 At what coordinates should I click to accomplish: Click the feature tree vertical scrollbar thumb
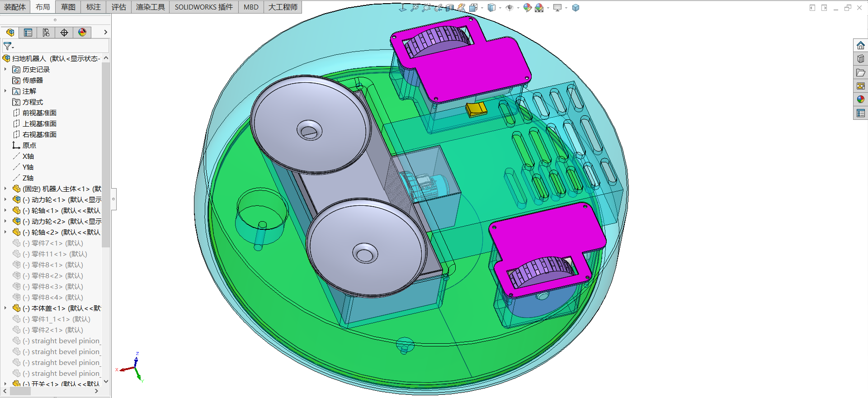106,155
